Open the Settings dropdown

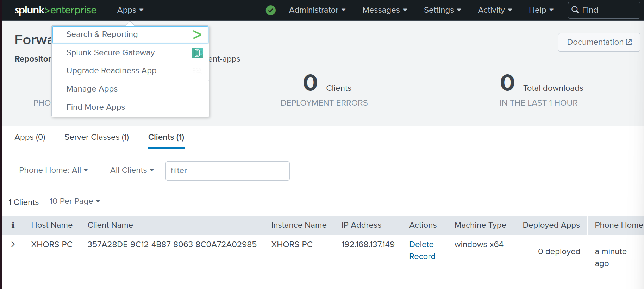pyautogui.click(x=443, y=10)
